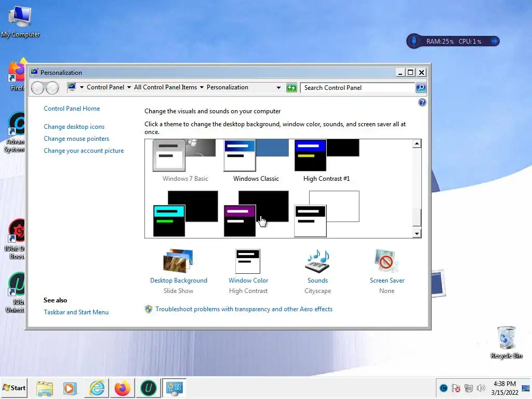Open Windows Media Player from taskbar
Viewport: 532px width, 399px height.
[x=70, y=388]
